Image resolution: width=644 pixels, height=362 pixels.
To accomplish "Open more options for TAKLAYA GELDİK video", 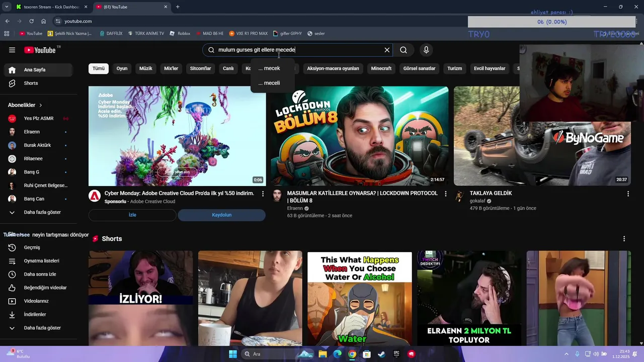I will [628, 194].
